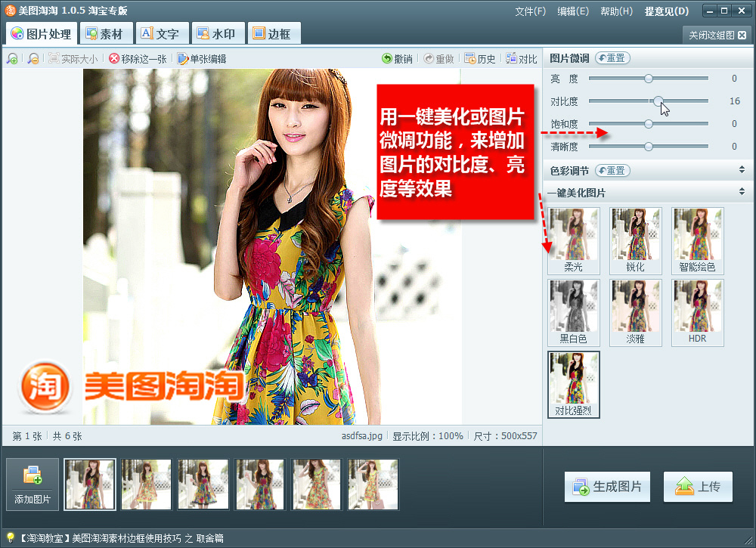Switch to the 素材 materials tab
Screen dimensions: 756x548
pos(104,34)
